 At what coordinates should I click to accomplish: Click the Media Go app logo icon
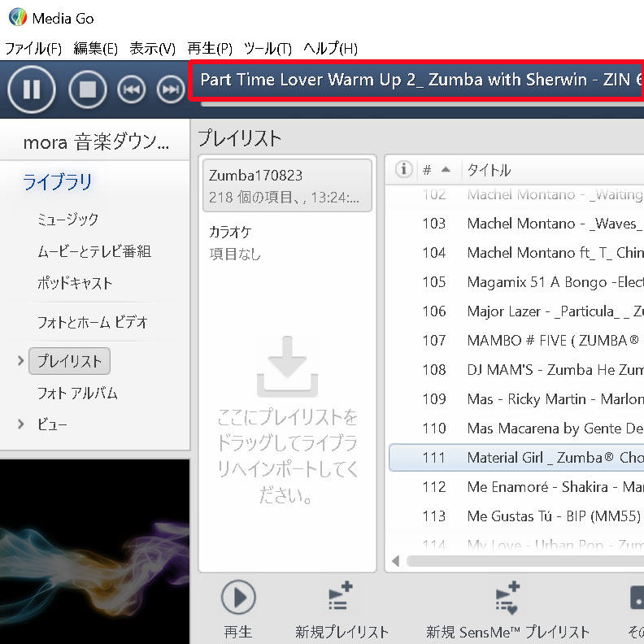click(17, 18)
